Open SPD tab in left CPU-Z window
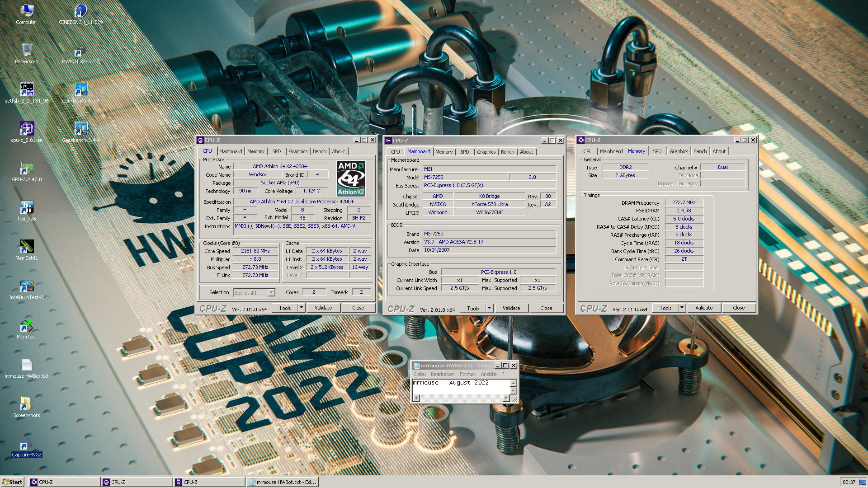 tap(277, 151)
